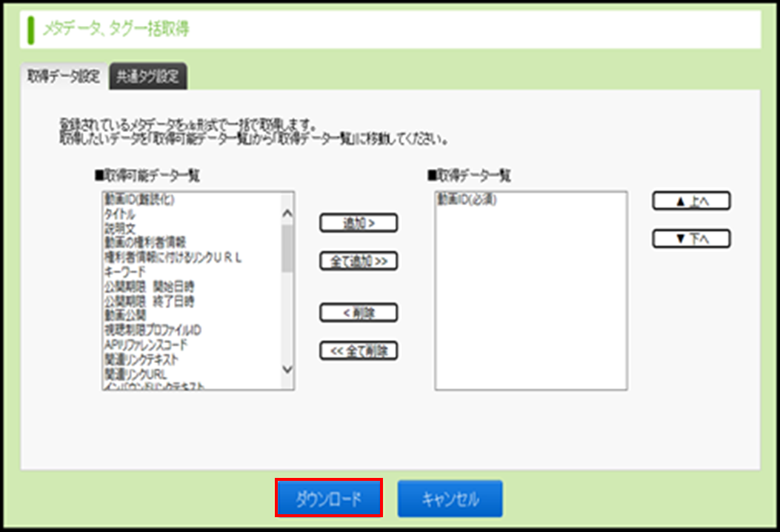Click the < 削除 button
This screenshot has height=532, width=780.
click(x=359, y=313)
